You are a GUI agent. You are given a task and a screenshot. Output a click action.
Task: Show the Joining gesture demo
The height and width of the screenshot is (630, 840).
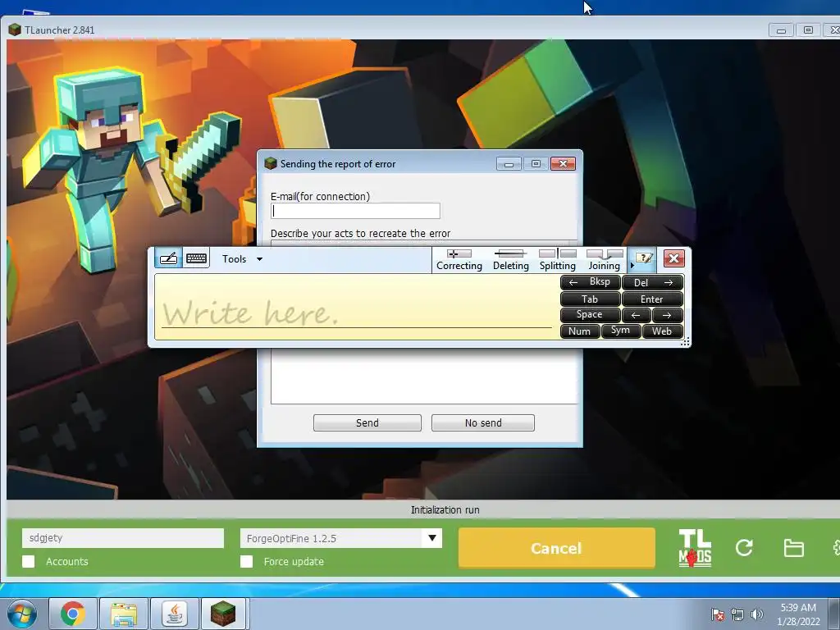pyautogui.click(x=605, y=260)
